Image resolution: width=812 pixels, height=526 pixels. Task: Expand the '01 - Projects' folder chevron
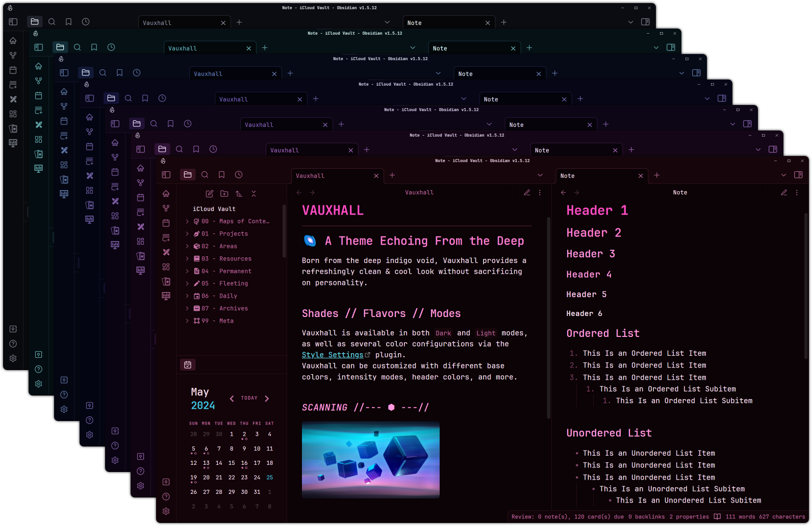[187, 234]
